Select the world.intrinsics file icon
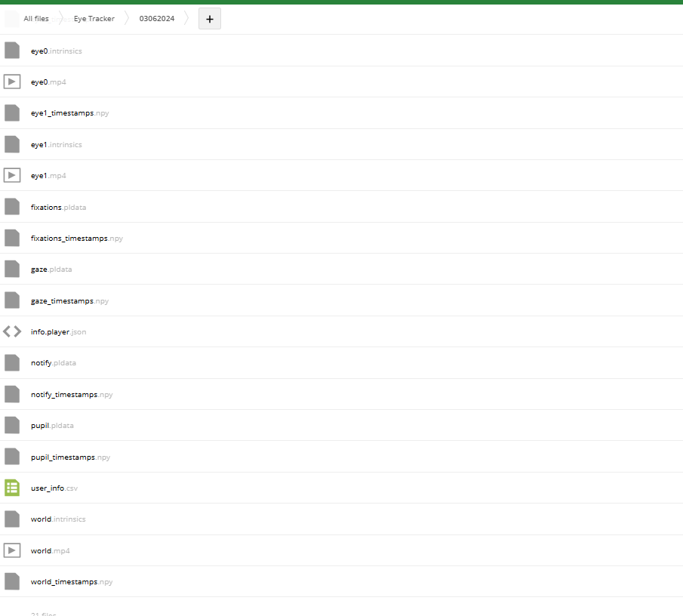The width and height of the screenshot is (683, 616). [x=12, y=519]
